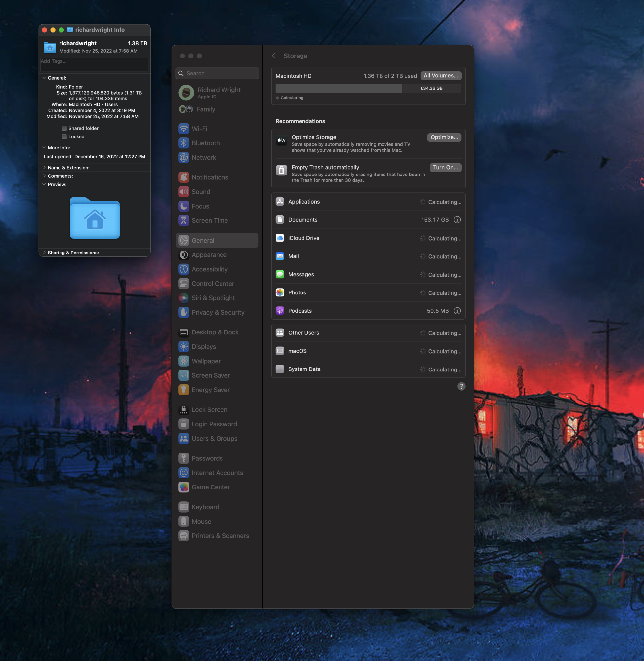Click the Sound speaker icon
Screen dimensions: 644x661
pos(184,192)
